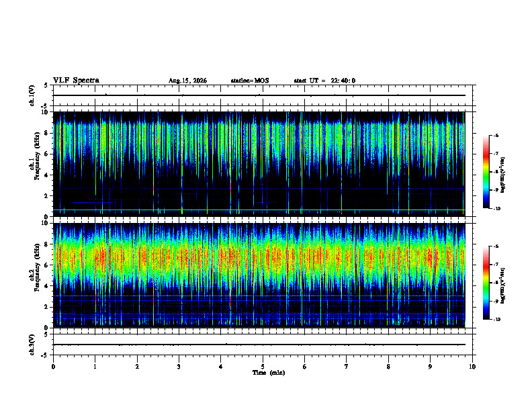Click the ch.2 color bar "log(PSD)" label
The image size is (532, 411).
(x=503, y=285)
